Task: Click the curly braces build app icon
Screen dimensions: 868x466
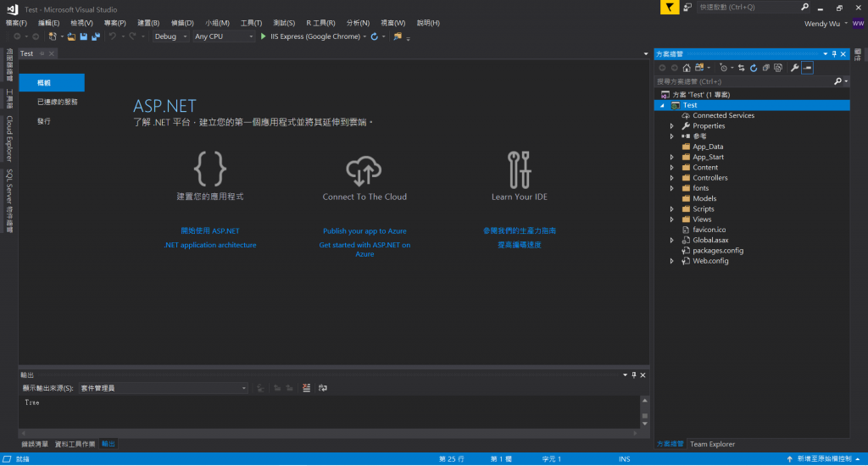Action: (210, 169)
